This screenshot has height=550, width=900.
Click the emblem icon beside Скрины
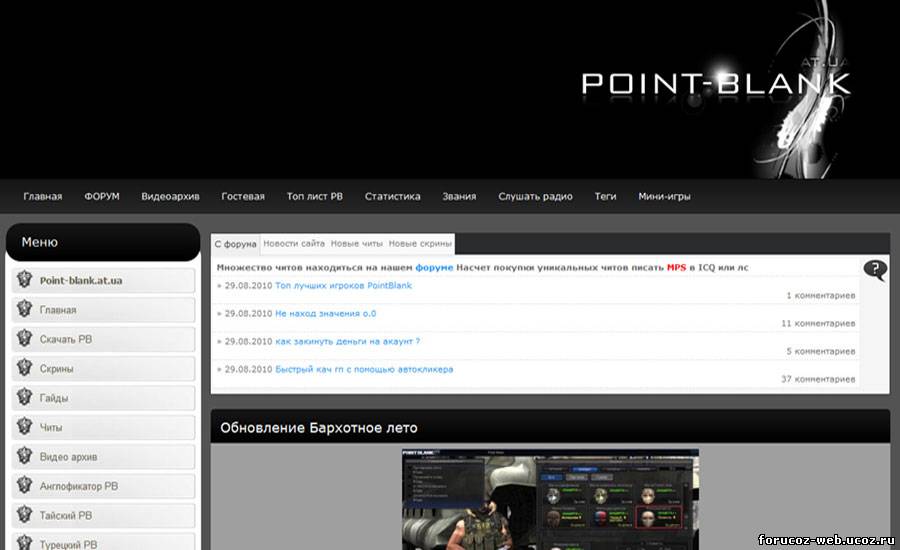coord(24,367)
